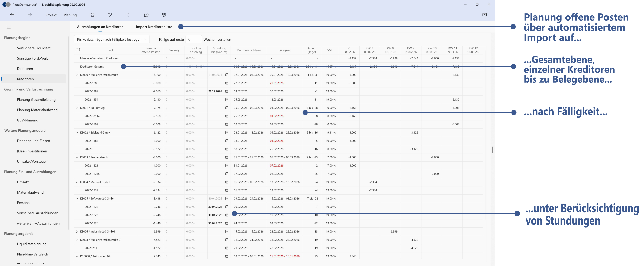Save the project via the floppy disk icon

pos(92,15)
